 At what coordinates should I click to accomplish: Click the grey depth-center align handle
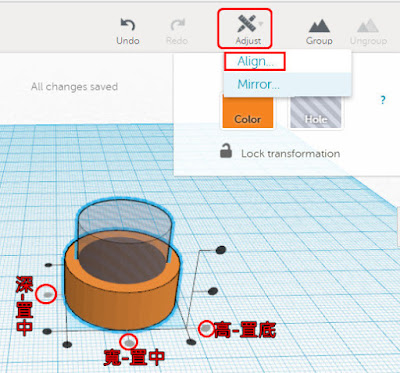[x=48, y=294]
